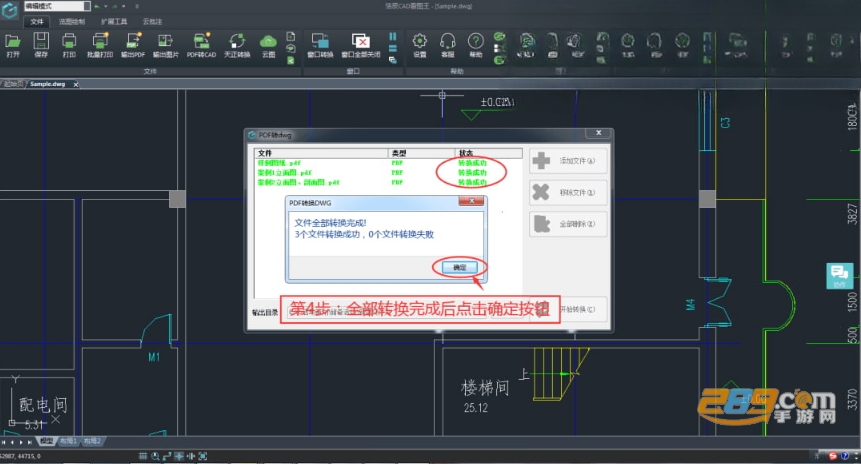Click the 全部删除(E) button
Viewport: 861px width, 464px height.
[568, 224]
